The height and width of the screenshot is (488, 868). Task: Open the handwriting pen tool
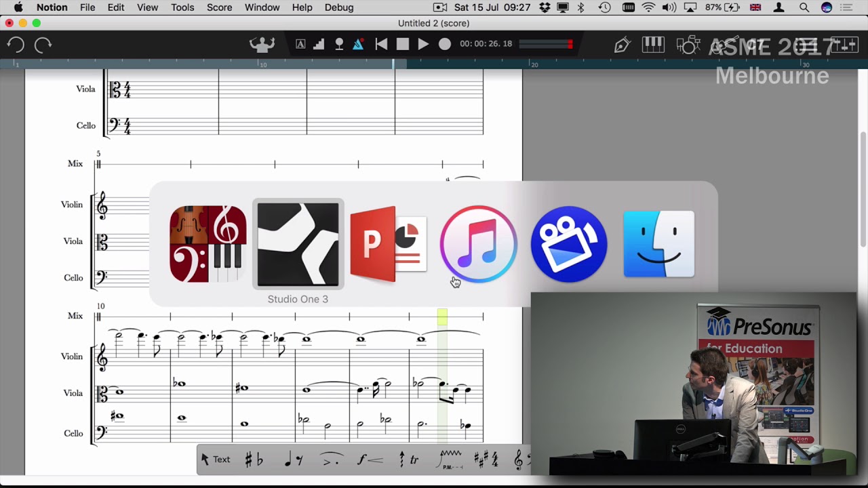pyautogui.click(x=622, y=45)
